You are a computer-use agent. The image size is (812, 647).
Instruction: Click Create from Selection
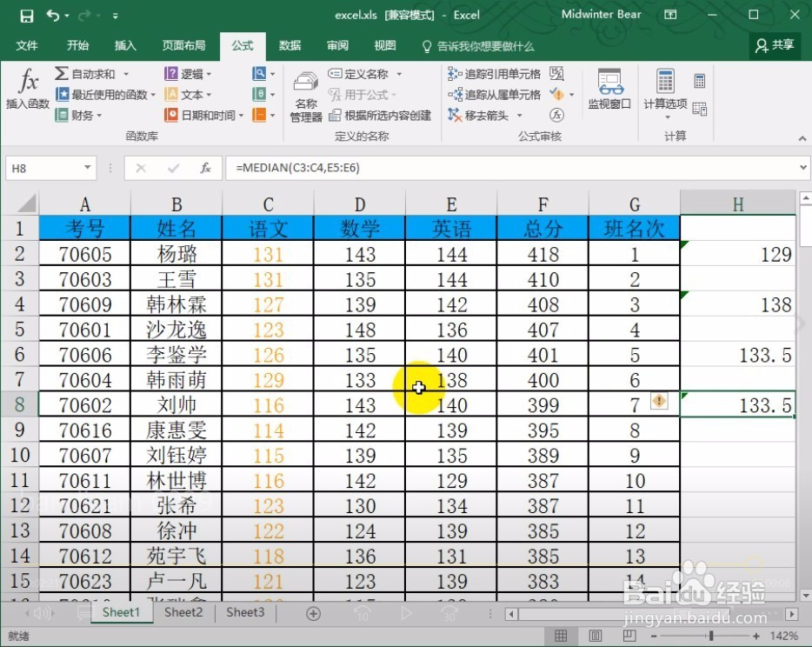[x=380, y=115]
